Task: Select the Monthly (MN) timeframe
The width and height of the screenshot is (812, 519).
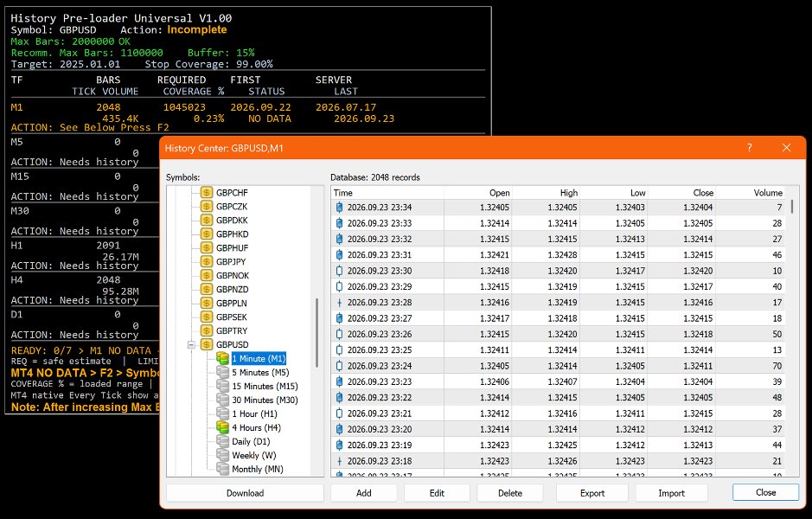Action: [x=258, y=469]
